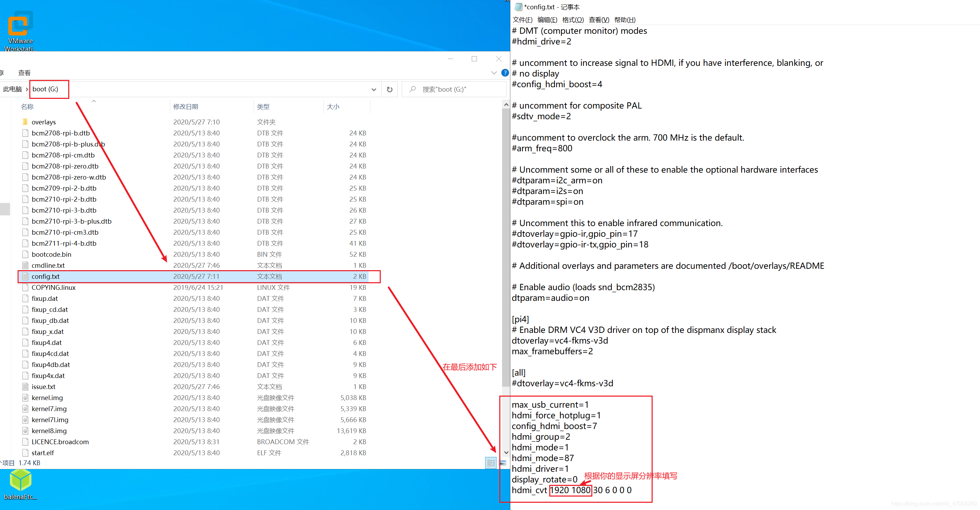Place cursor on hdmi_group=2 line
Screen dimensions: 980x510
[541, 437]
